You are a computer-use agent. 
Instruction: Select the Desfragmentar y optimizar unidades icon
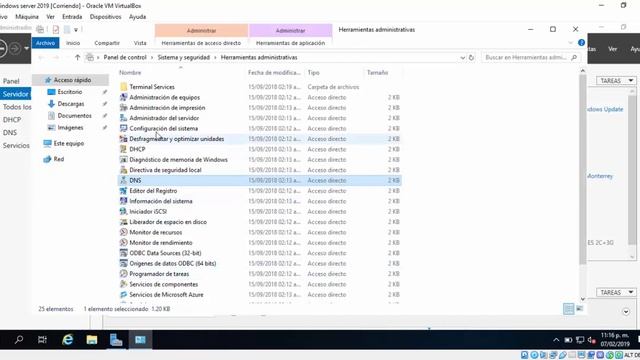pos(124,139)
